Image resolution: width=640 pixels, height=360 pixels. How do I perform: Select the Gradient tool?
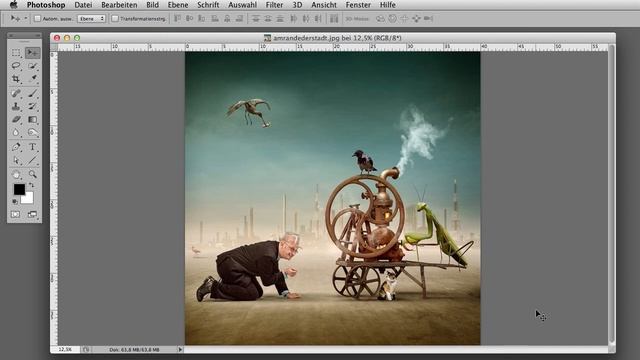pyautogui.click(x=33, y=120)
